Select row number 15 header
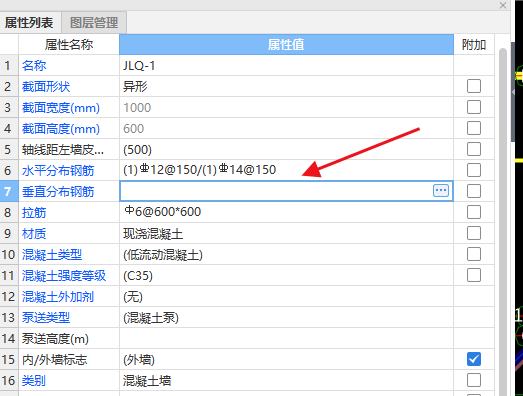Screen dimensions: 523x396 click(9, 360)
